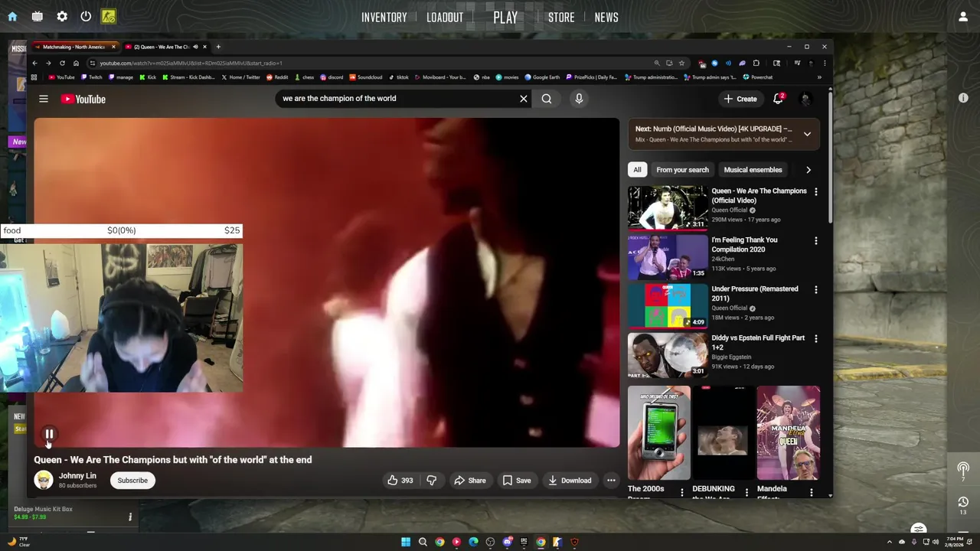The height and width of the screenshot is (551, 980).
Task: Open LOADOUT in the game menu
Action: [445, 18]
